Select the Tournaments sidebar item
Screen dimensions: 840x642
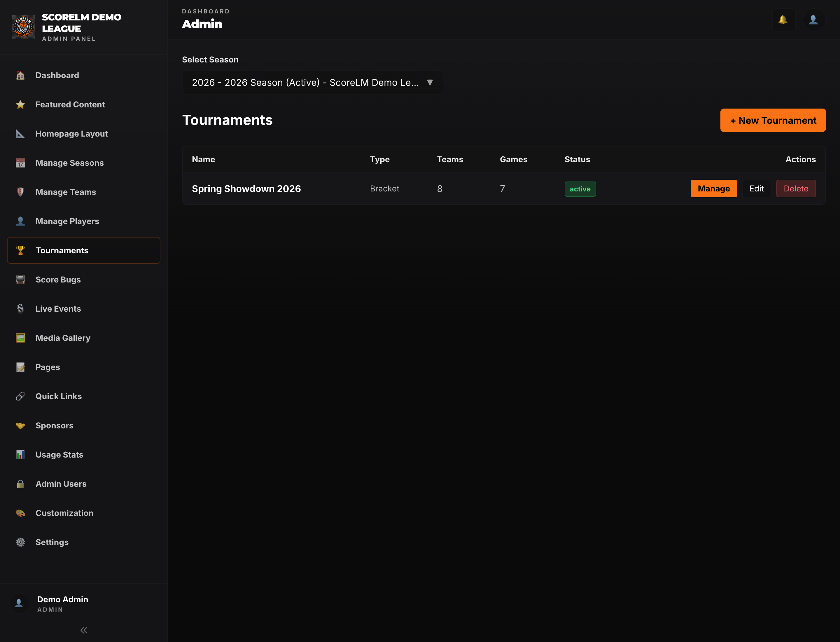(x=84, y=250)
